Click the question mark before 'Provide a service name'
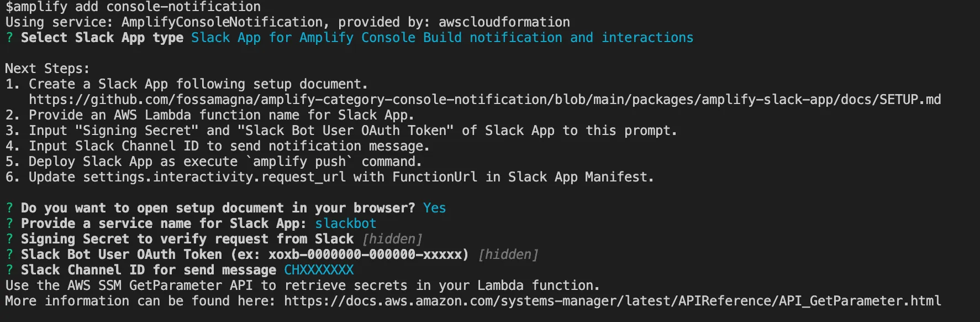Viewport: 980px width, 322px height. 9,224
